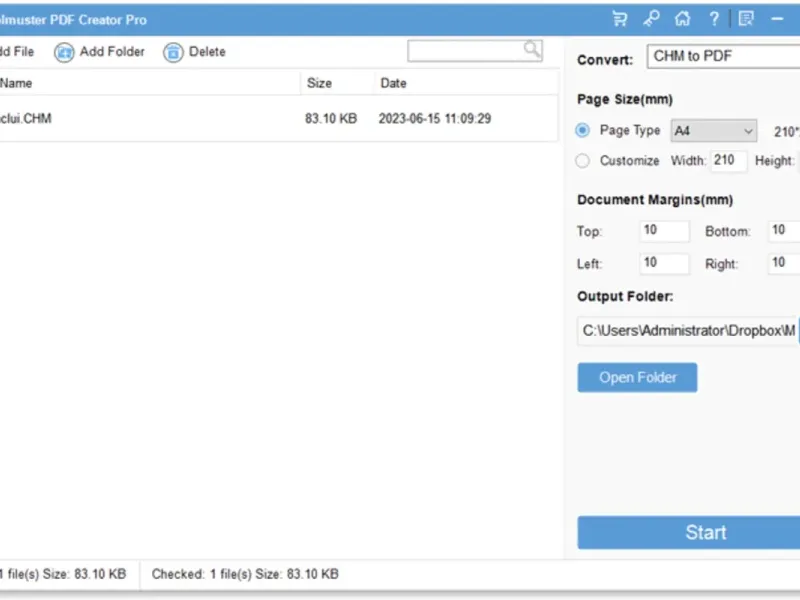The image size is (800, 600).
Task: Click the Delete trash icon
Action: tap(173, 52)
